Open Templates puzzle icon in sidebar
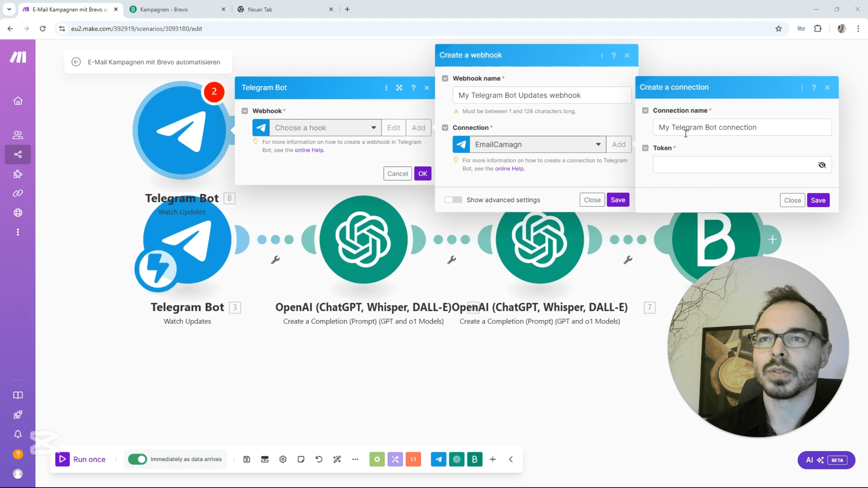Viewport: 868px width, 488px height. (x=18, y=174)
